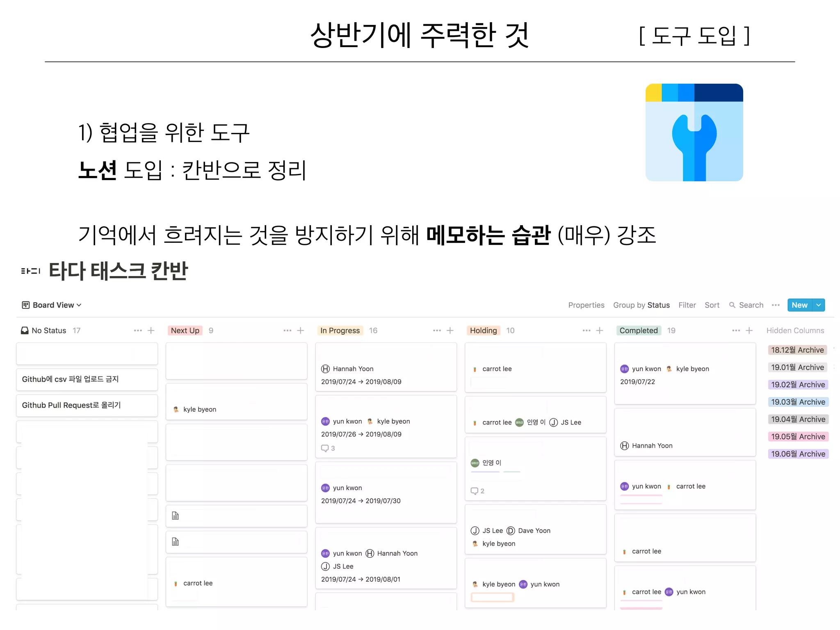This screenshot has width=840, height=630.
Task: Open the New button dropdown arrow
Action: tap(818, 305)
